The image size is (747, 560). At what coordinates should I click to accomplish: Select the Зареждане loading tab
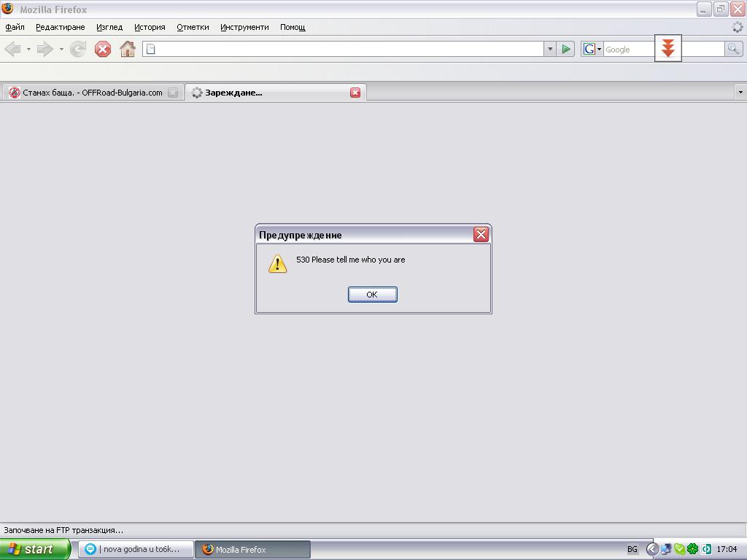pyautogui.click(x=275, y=93)
